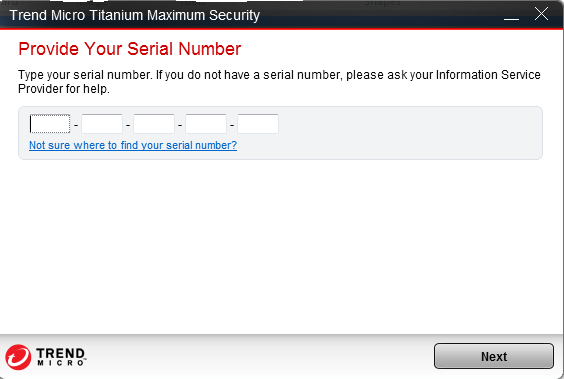Focus the second serial number box
Screen dimensions: 564x379
[102, 124]
